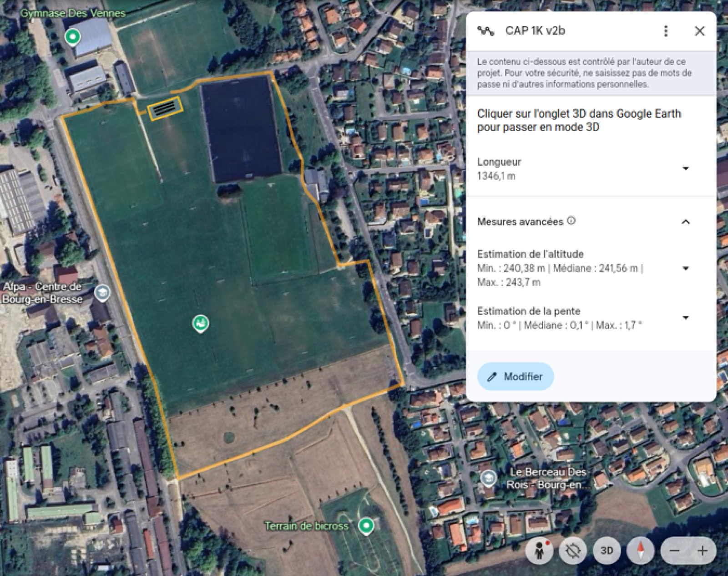The image size is (728, 576).
Task: Zoom in with the plus button
Action: 703,551
